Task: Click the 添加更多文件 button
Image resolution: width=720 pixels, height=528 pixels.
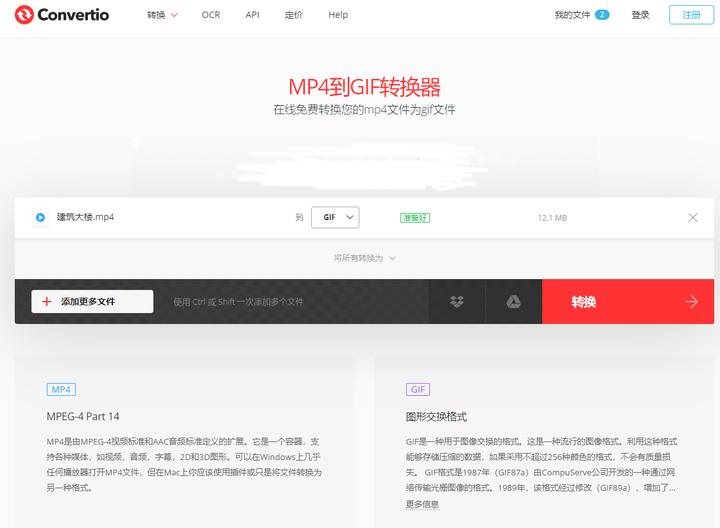Action: tap(92, 301)
